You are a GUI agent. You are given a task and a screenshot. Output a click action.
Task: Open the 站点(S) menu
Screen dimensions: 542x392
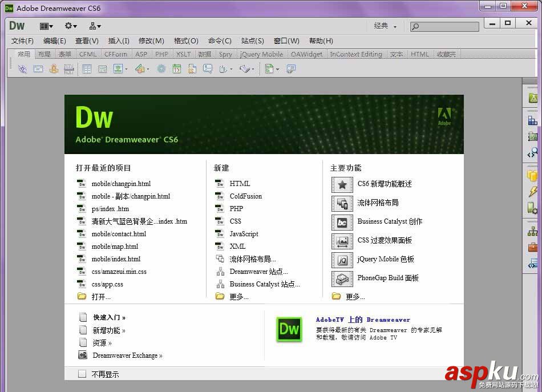[252, 41]
